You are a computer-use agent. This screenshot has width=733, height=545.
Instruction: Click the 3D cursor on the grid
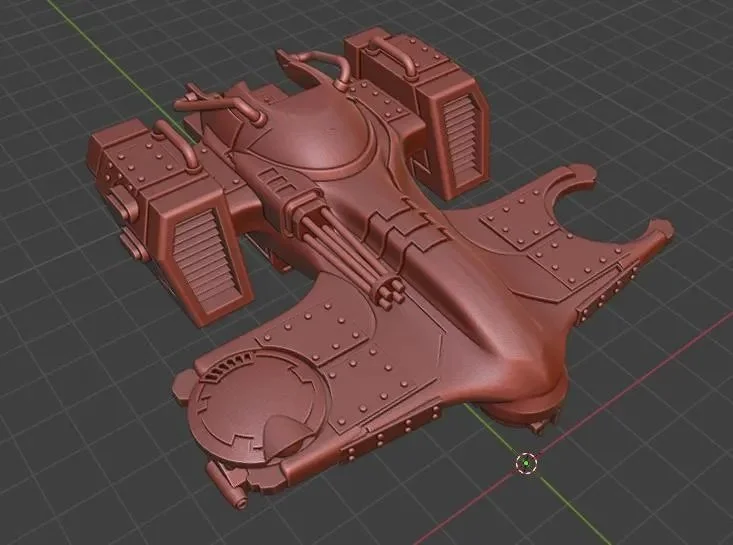coord(526,463)
